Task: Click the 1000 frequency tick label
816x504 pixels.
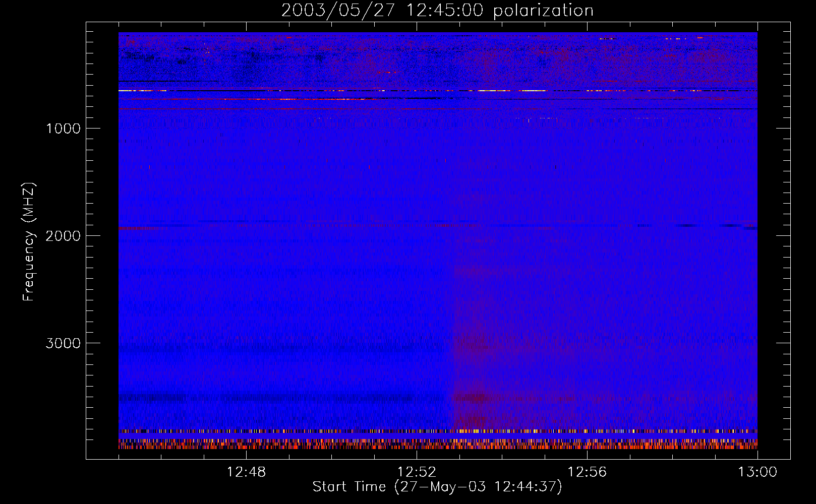Action: coord(63,129)
